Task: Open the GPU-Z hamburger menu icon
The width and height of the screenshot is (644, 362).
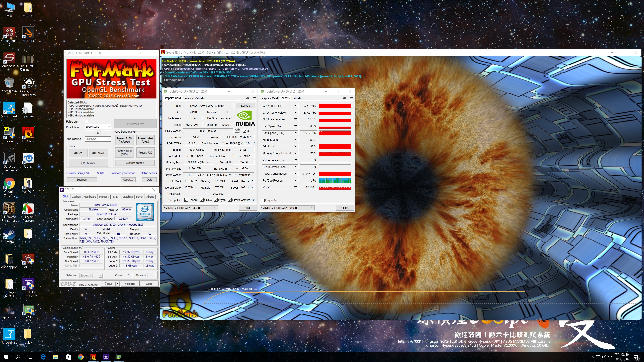Action: [254, 98]
